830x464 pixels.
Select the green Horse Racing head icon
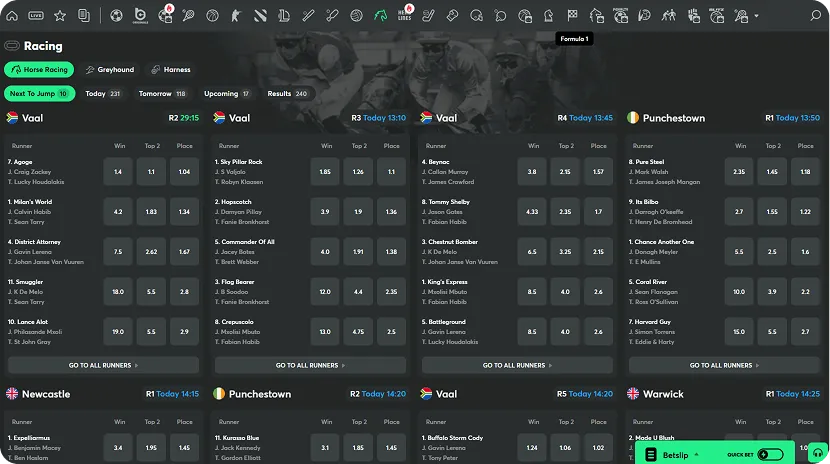click(x=380, y=16)
